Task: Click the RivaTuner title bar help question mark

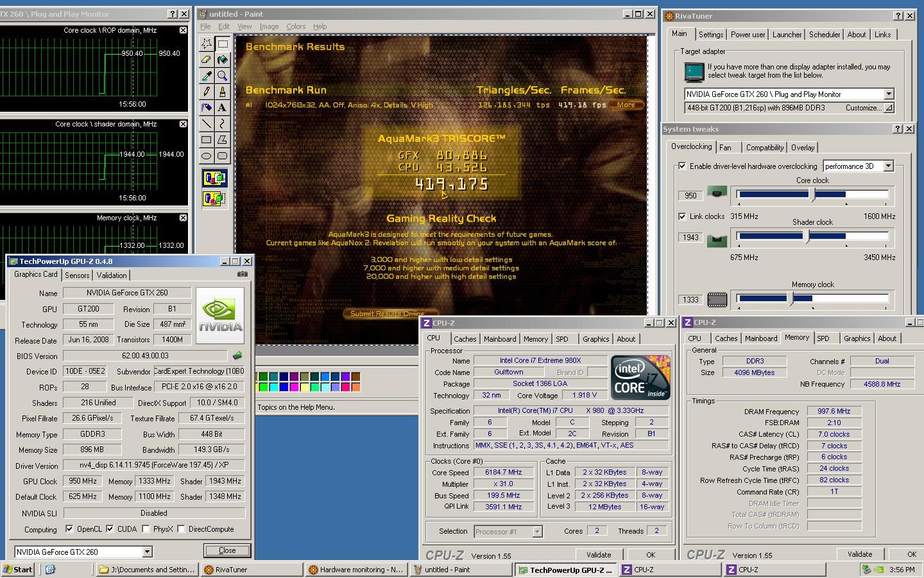Action: pyautogui.click(x=897, y=16)
